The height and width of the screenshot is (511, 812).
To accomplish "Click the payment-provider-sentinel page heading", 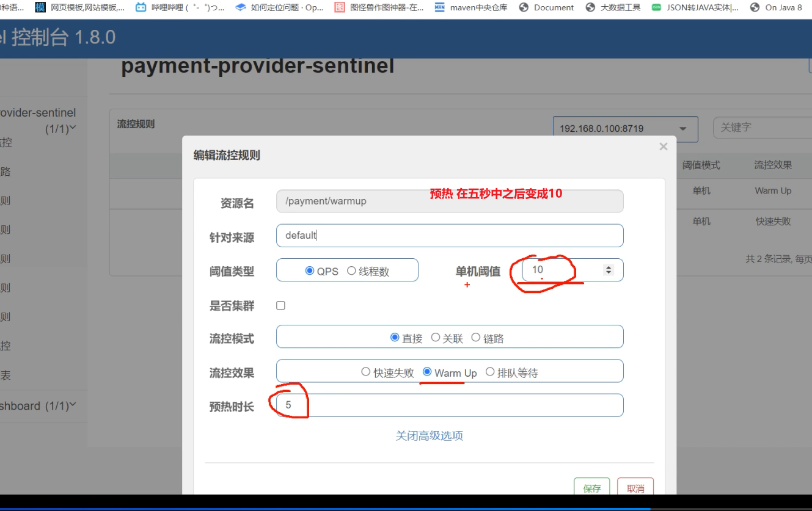I will coord(258,65).
